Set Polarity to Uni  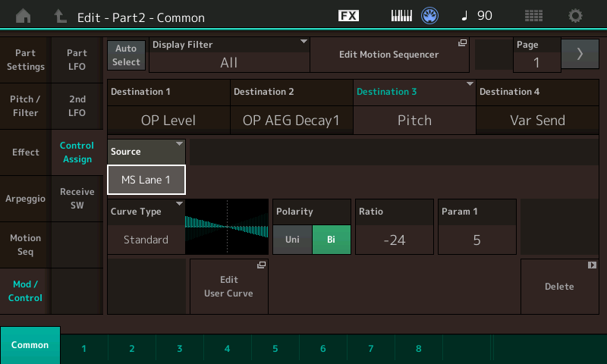click(x=292, y=240)
